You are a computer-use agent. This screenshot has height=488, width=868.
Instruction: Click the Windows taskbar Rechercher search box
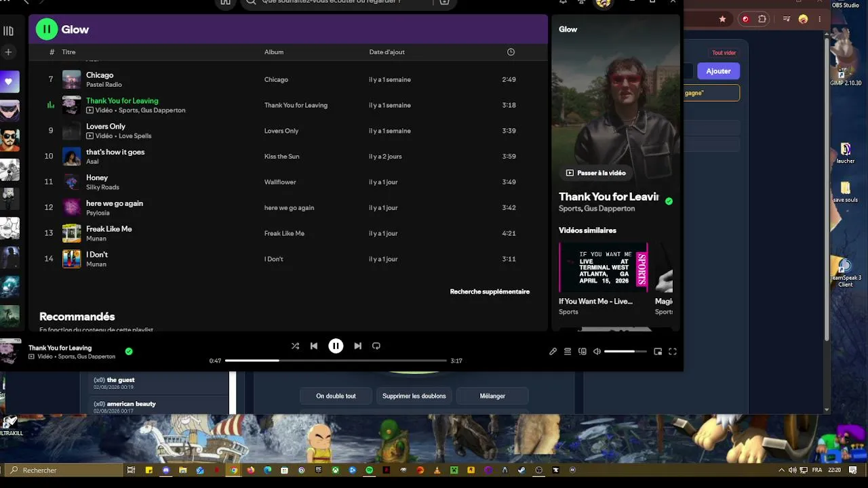[64, 470]
